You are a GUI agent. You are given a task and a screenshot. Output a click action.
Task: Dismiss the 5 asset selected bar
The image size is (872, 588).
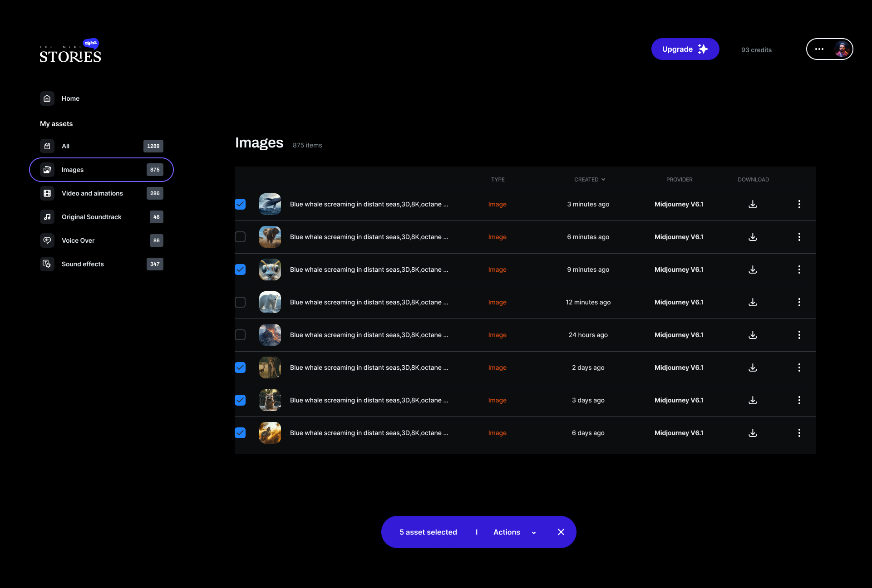tap(561, 532)
